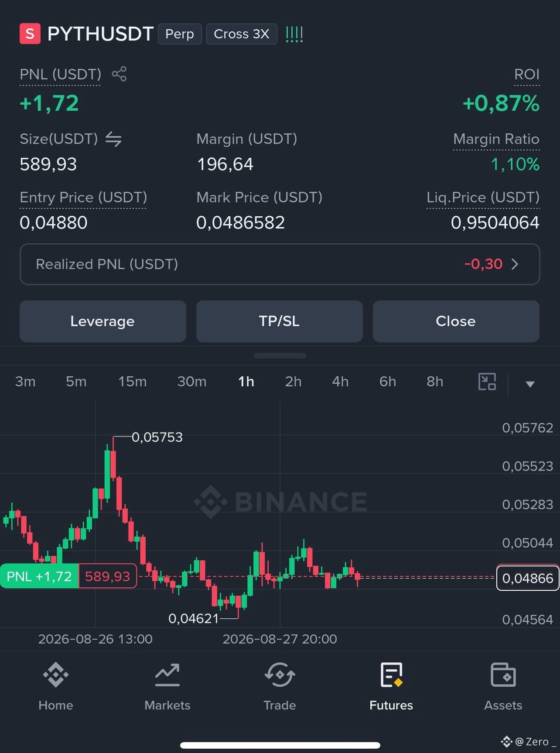
Task: Open the Trade tab icon
Action: pyautogui.click(x=280, y=675)
